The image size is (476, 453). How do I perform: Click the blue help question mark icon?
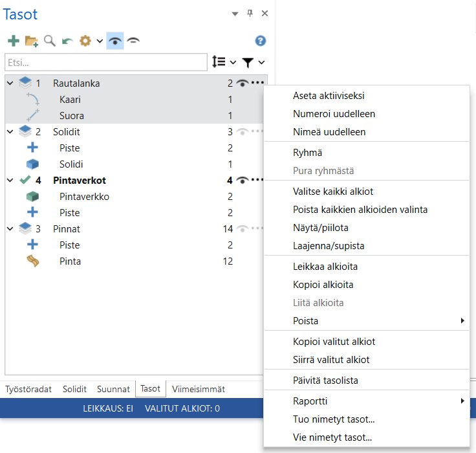pos(261,41)
